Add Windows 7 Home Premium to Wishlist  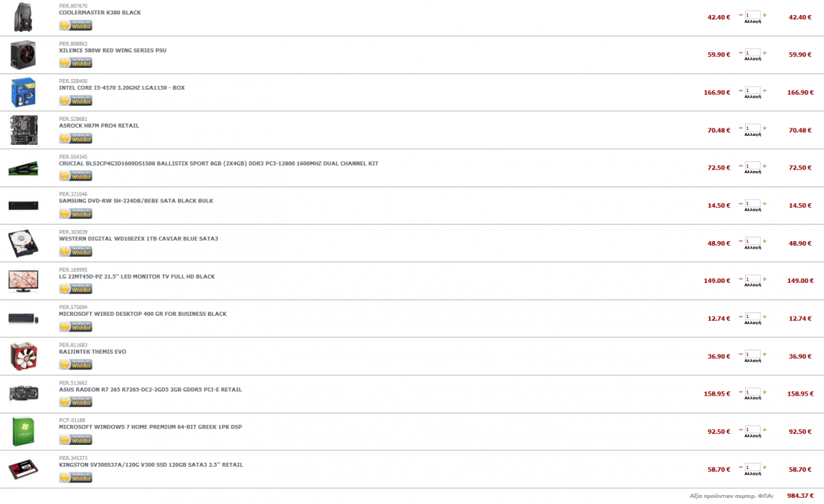76,440
